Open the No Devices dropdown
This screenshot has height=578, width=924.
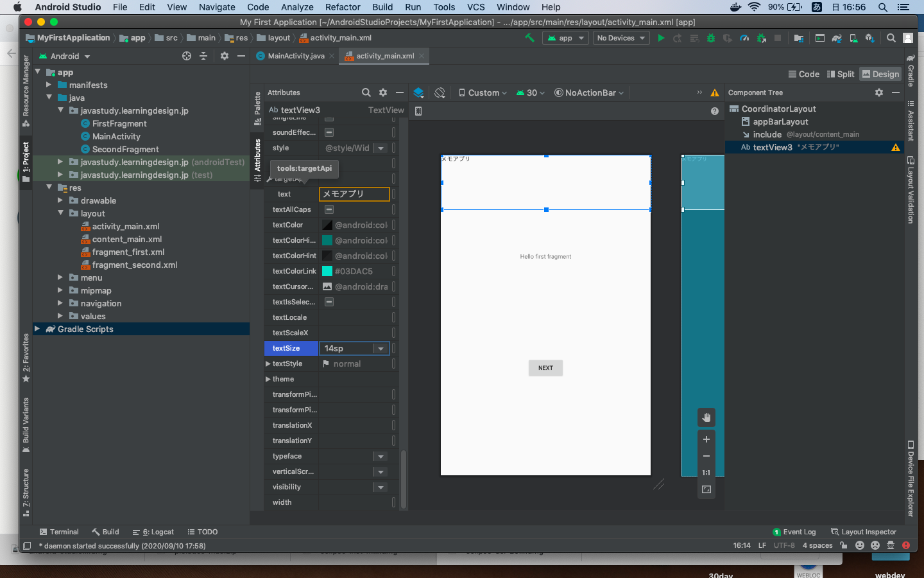(x=620, y=38)
